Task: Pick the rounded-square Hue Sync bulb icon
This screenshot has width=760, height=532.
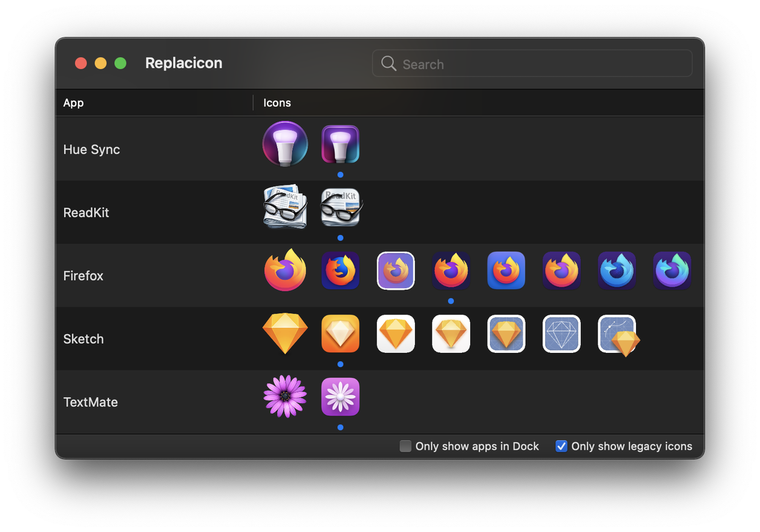Action: point(340,144)
